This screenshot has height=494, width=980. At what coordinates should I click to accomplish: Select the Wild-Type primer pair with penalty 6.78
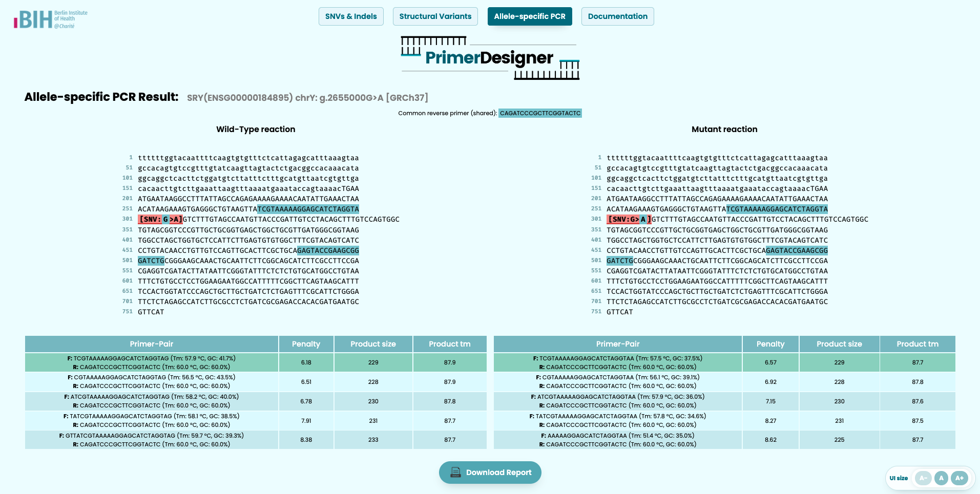pyautogui.click(x=256, y=401)
